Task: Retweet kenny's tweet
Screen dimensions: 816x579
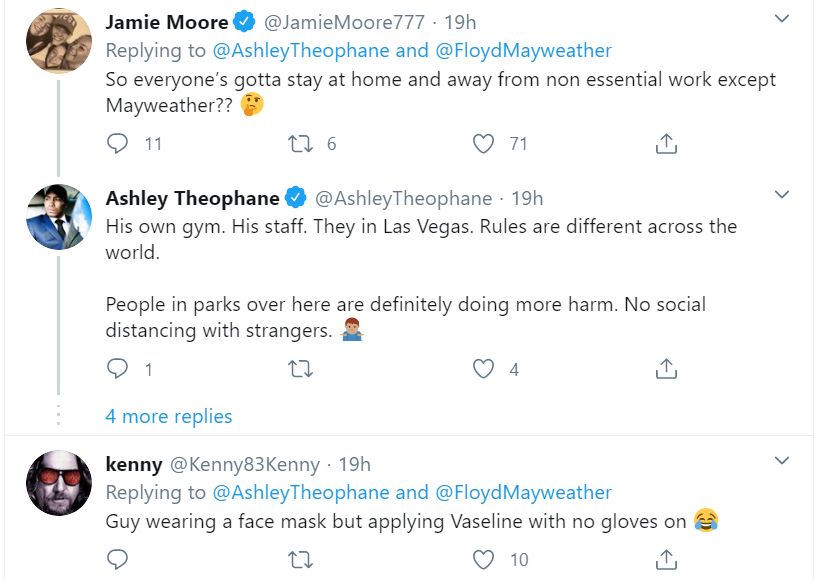Action: click(300, 559)
